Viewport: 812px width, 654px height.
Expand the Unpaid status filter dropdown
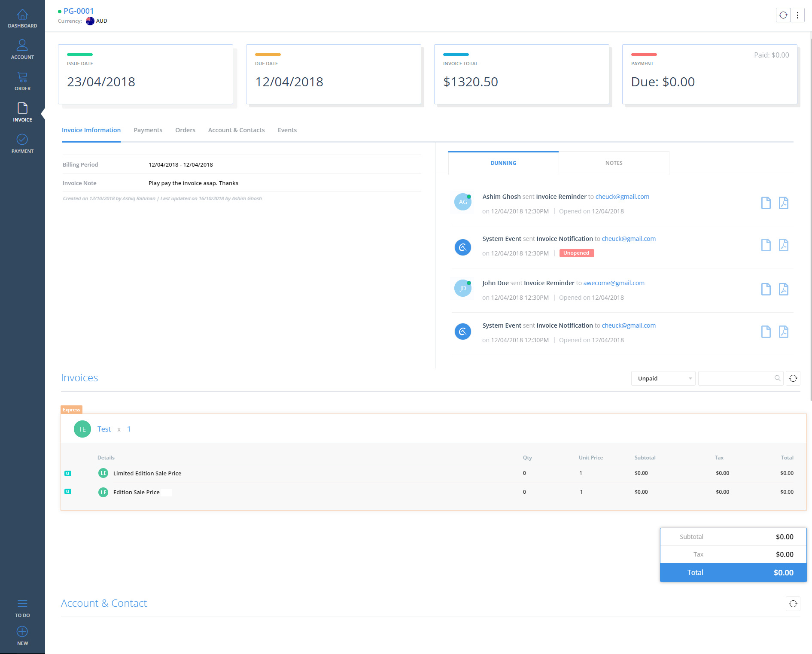[x=663, y=378]
